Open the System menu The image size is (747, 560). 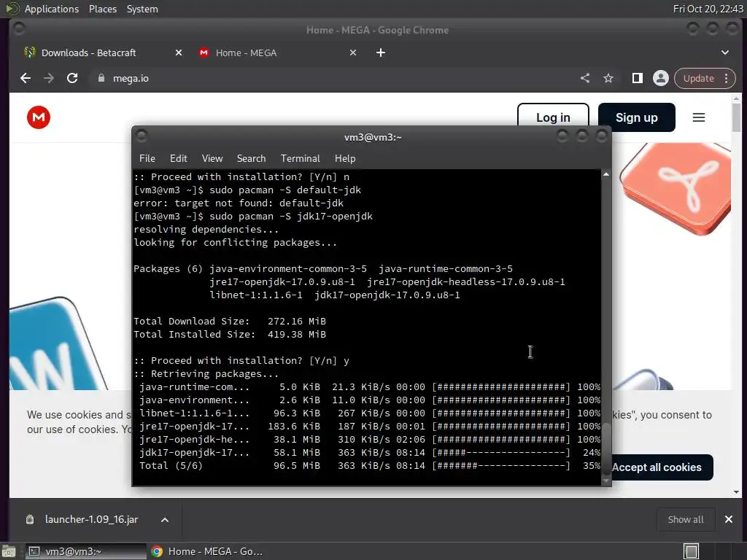(x=142, y=9)
